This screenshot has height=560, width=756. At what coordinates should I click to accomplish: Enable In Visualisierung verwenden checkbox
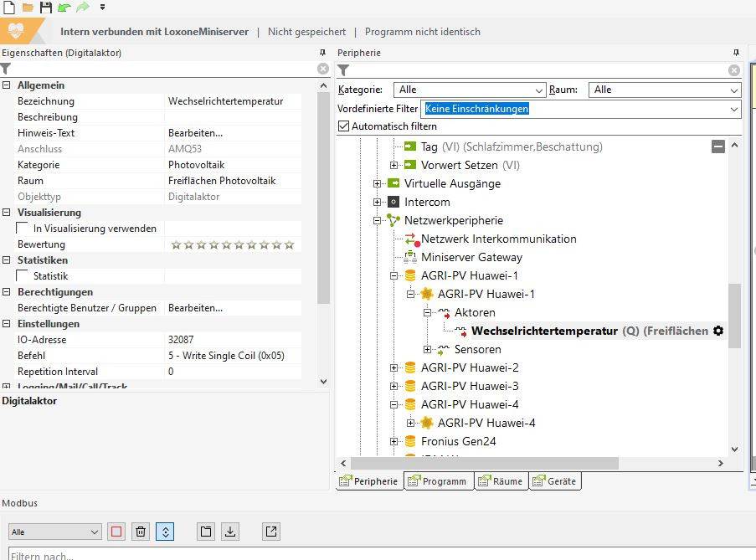pos(23,229)
